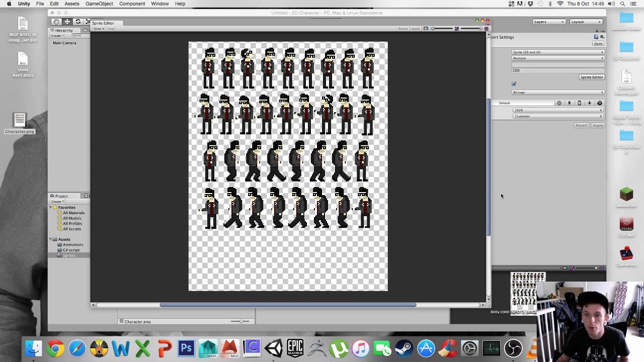
Task: Open Epic Games launcher in Dock
Action: (x=295, y=348)
